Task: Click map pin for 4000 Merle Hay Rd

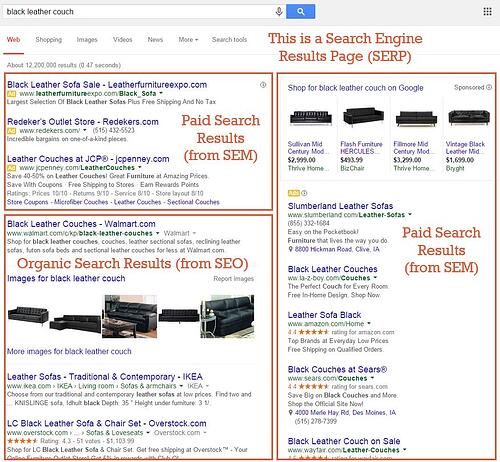Action: [x=290, y=413]
